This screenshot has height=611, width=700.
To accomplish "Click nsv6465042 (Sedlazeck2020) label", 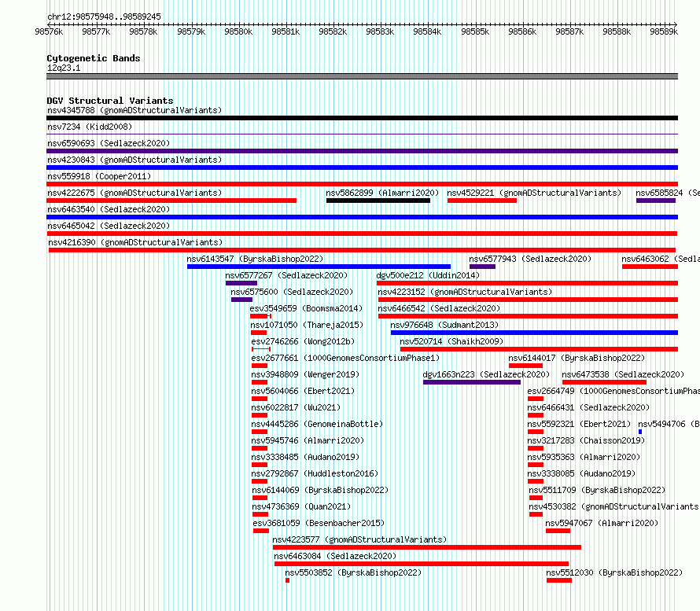I will click(x=109, y=226).
